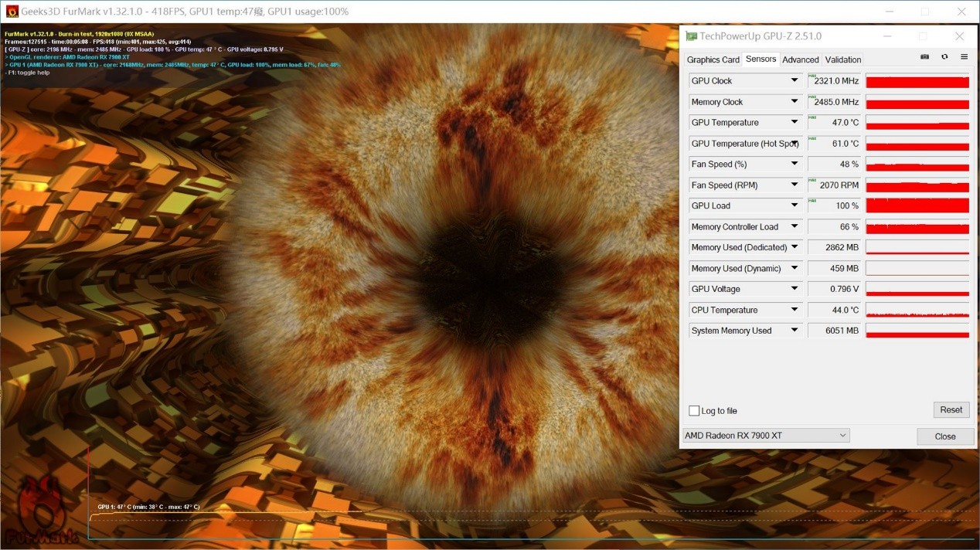Select the Sensors tab
980x550 pixels.
[761, 59]
